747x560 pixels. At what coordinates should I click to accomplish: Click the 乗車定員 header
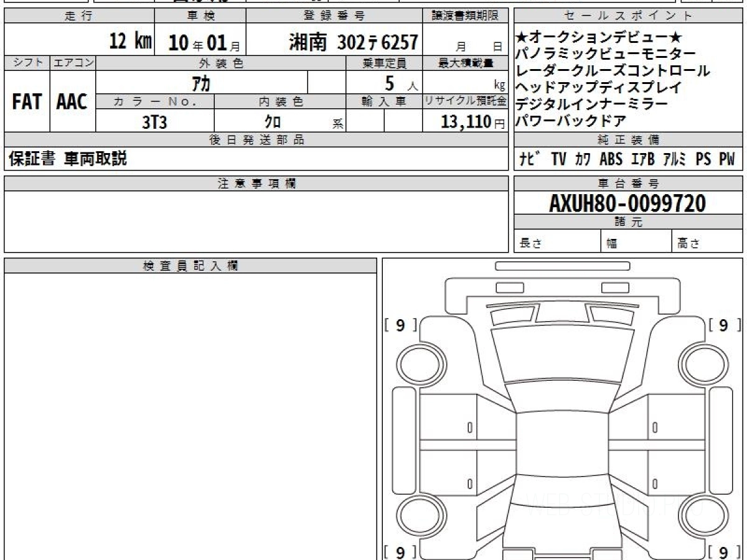coord(384,63)
